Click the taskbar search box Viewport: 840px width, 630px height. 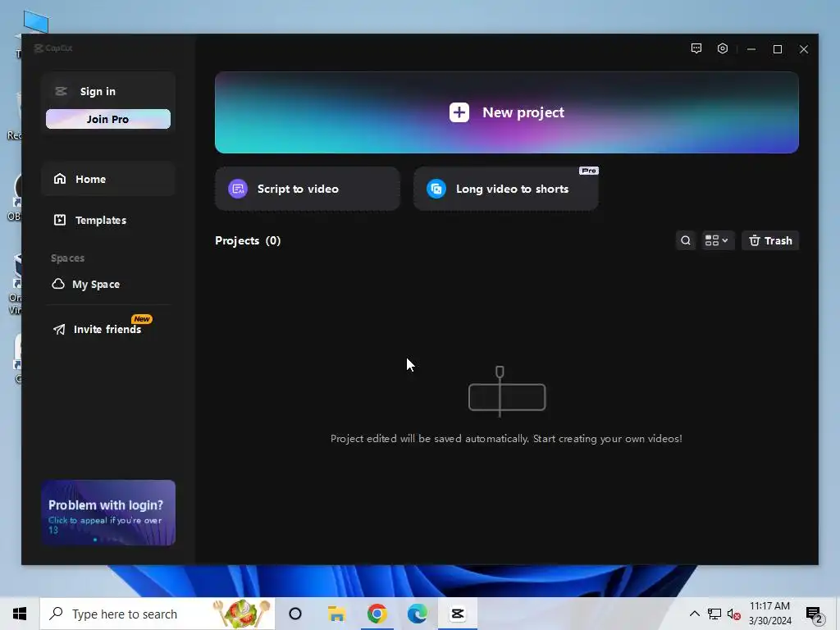click(x=157, y=614)
